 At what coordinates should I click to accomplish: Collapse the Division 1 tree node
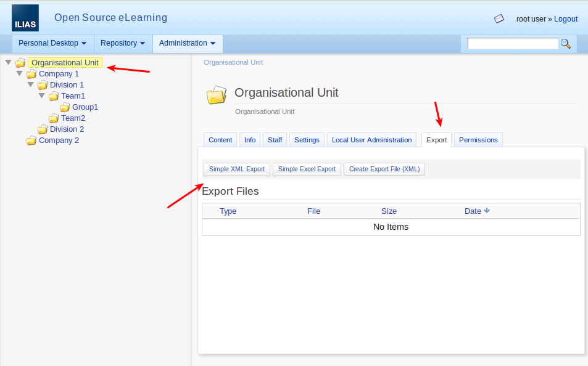coord(30,84)
